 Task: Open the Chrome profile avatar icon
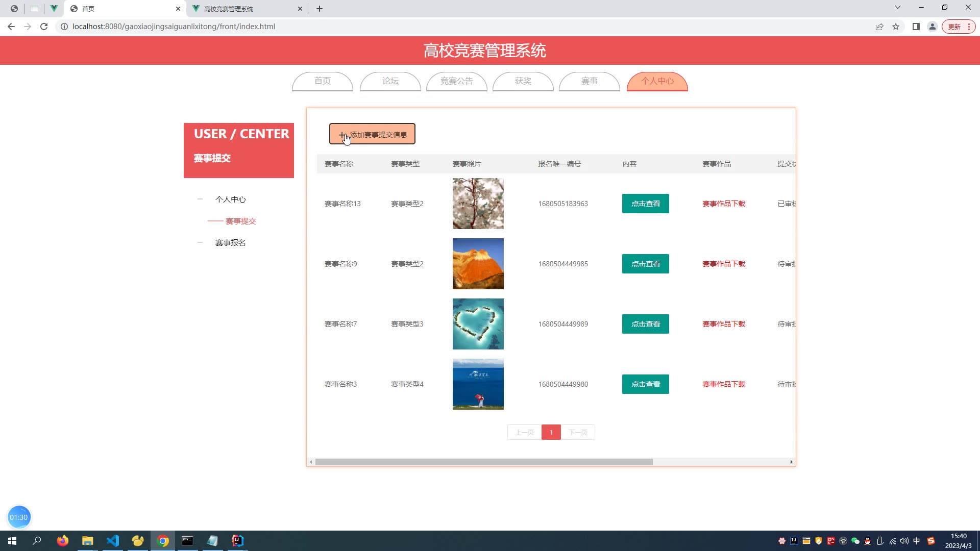(933, 27)
